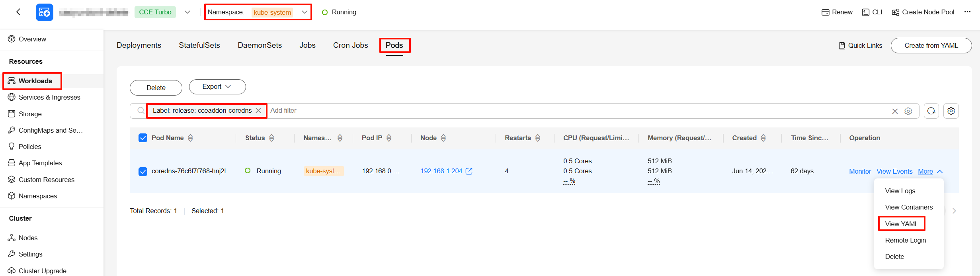980x276 pixels.
Task: Click the Quick Links book icon
Action: point(842,46)
